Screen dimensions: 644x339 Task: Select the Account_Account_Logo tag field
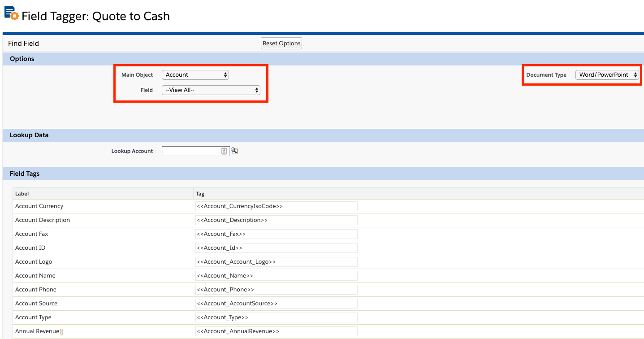pyautogui.click(x=277, y=262)
